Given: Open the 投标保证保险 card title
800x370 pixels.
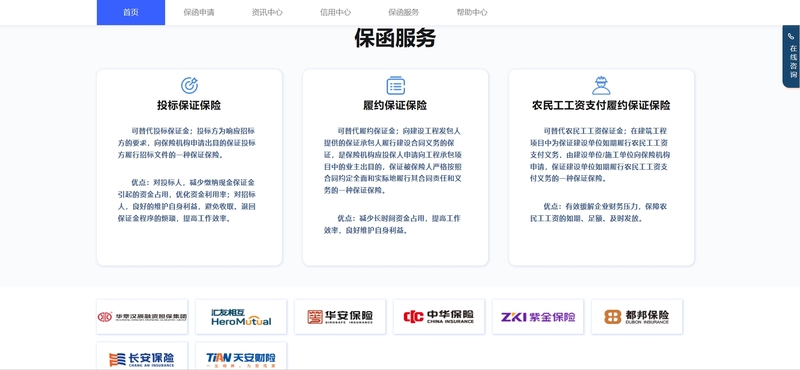Looking at the screenshot, I should tap(189, 106).
